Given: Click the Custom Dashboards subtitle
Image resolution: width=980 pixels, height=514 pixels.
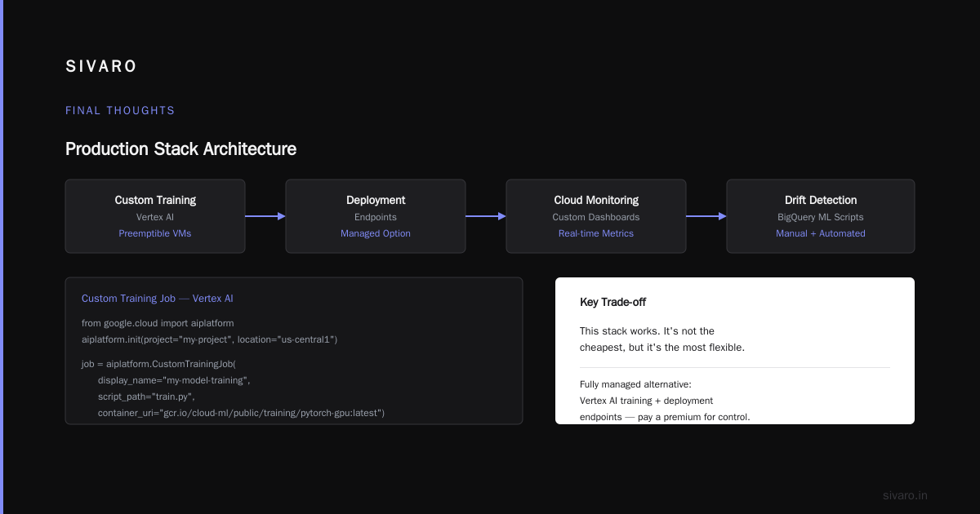Looking at the screenshot, I should tap(596, 217).
